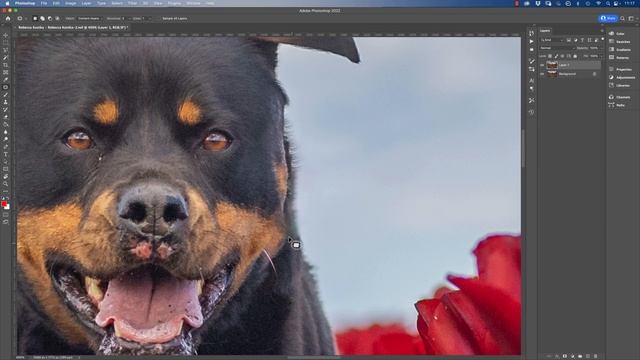Open the Image menu
The height and width of the screenshot is (360, 640).
(71, 3)
